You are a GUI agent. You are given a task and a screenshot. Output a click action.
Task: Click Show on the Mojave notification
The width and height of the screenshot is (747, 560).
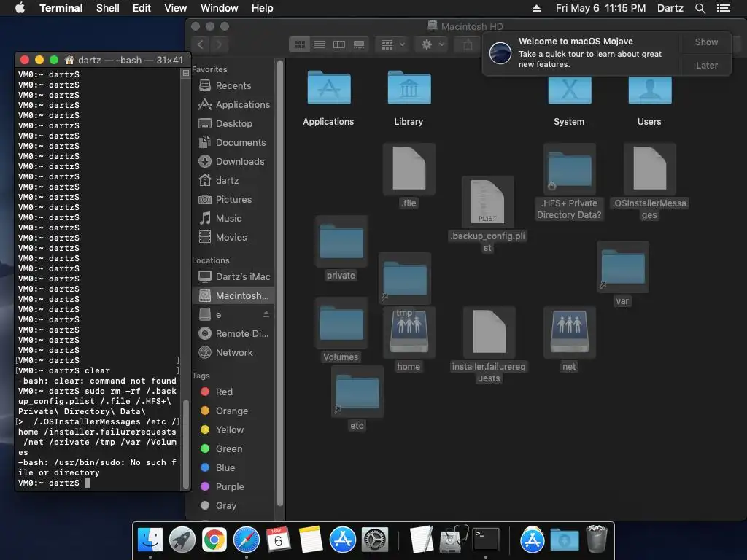click(706, 42)
